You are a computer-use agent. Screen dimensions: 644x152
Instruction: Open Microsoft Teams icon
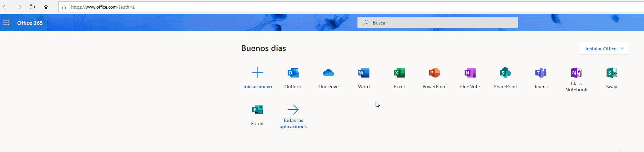(541, 73)
